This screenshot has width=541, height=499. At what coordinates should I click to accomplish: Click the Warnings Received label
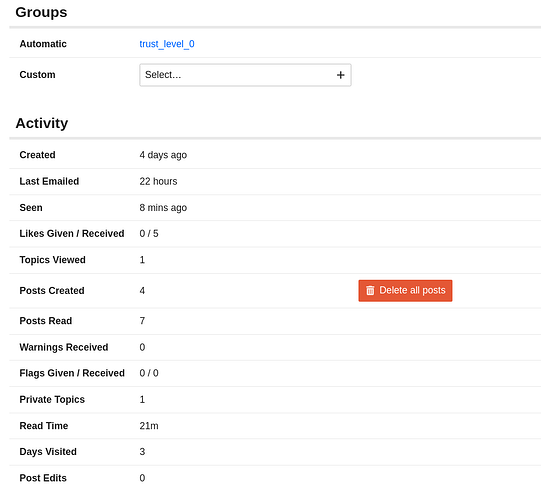[64, 347]
